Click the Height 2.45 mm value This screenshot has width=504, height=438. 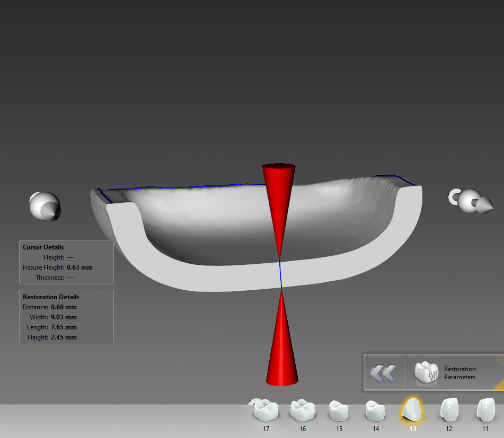[x=64, y=337]
